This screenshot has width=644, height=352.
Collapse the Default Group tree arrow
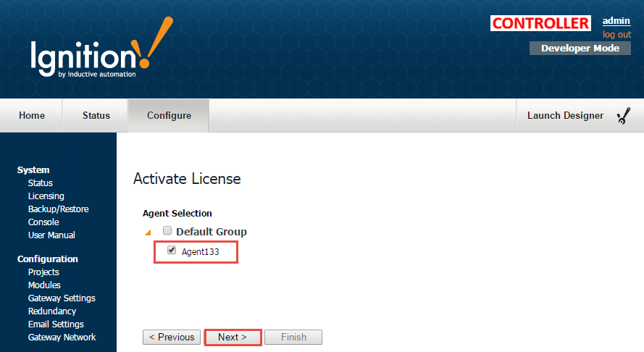point(148,232)
